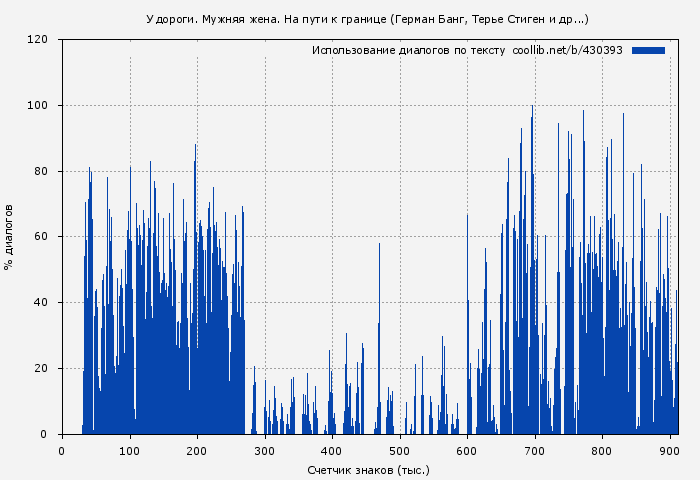700x480 pixels.
Task: Click the 'Счетчик знаков (тыс.)' axis label
Action: point(368,469)
